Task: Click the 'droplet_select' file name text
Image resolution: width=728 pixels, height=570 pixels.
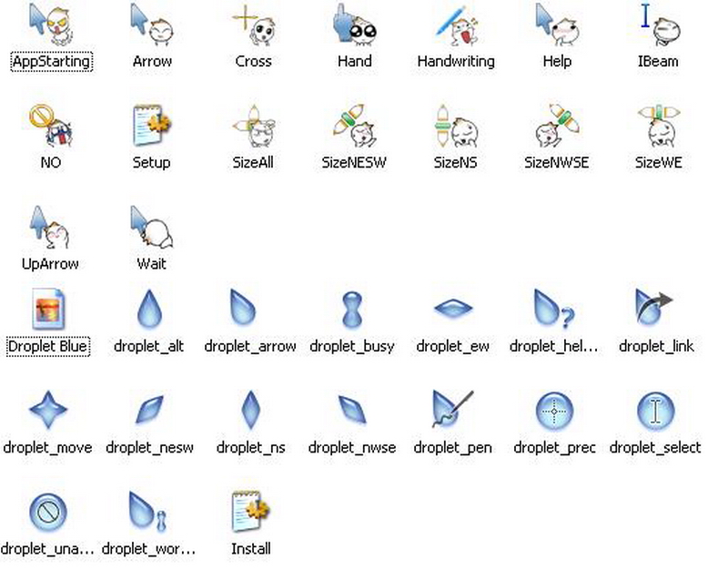Action: (x=655, y=447)
